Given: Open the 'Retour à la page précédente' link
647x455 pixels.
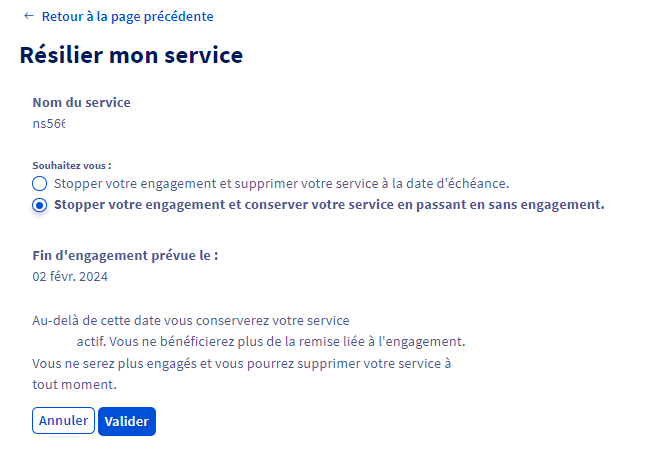Looking at the screenshot, I should [x=127, y=16].
